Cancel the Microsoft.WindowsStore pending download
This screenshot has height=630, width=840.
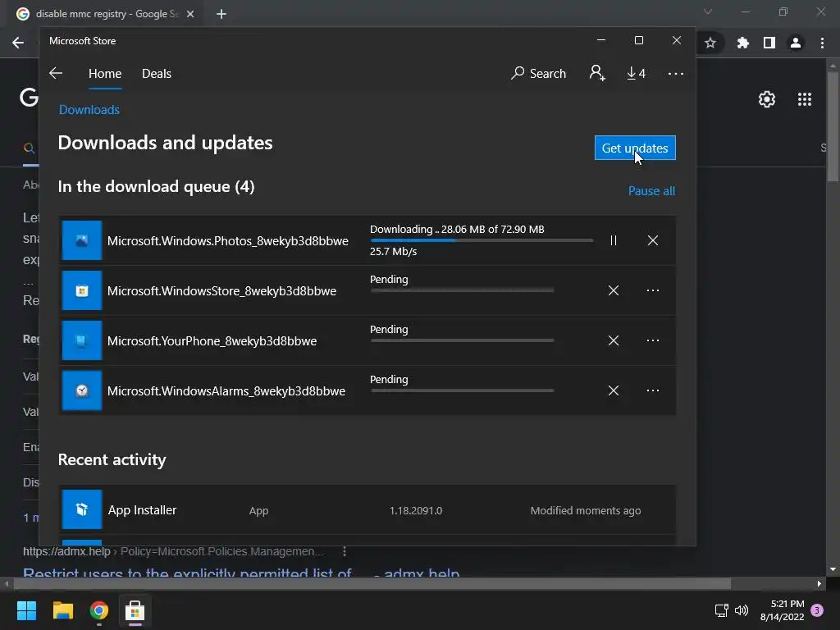614,290
